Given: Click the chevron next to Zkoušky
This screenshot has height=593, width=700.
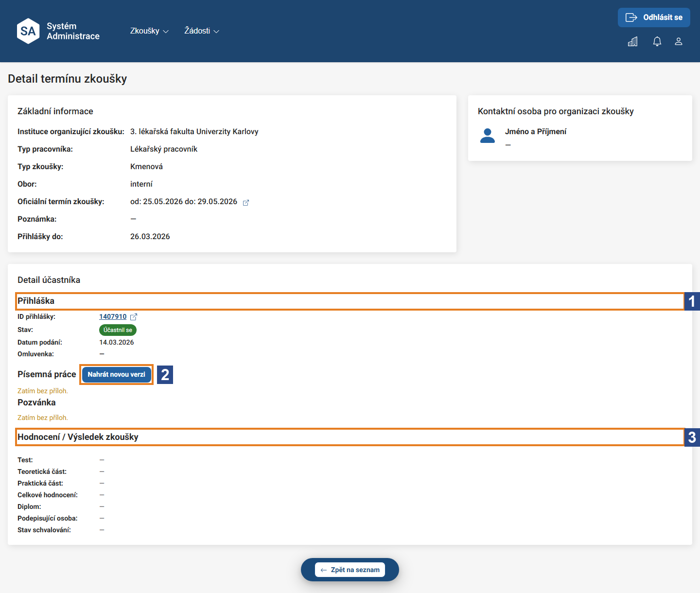Looking at the screenshot, I should [x=166, y=32].
